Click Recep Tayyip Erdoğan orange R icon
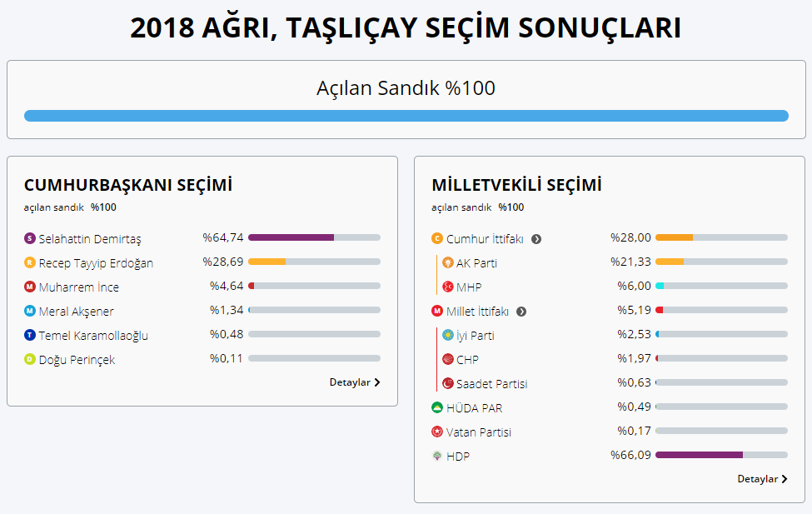The image size is (812, 514). point(30,263)
